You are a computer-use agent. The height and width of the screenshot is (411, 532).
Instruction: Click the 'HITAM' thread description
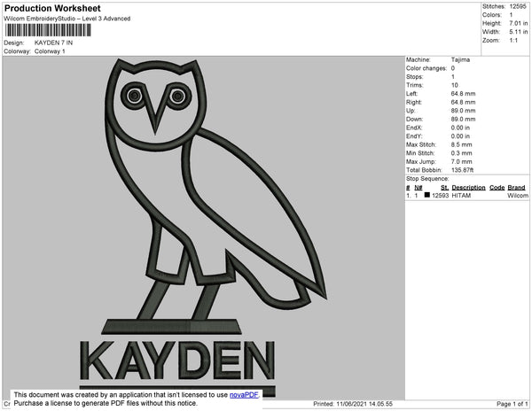461,196
